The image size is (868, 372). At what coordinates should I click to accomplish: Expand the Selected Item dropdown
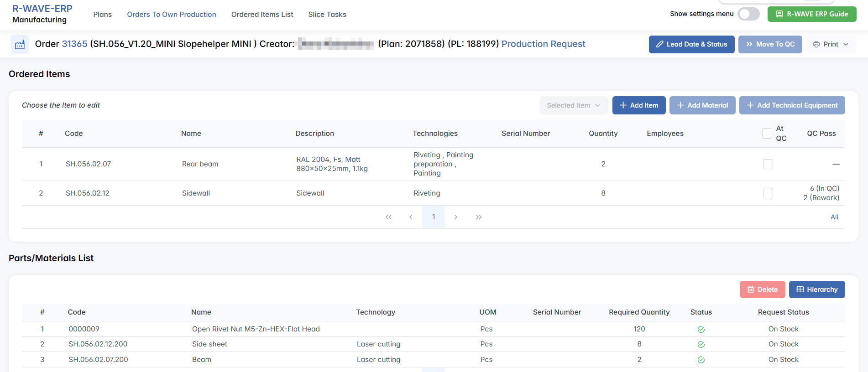[573, 105]
